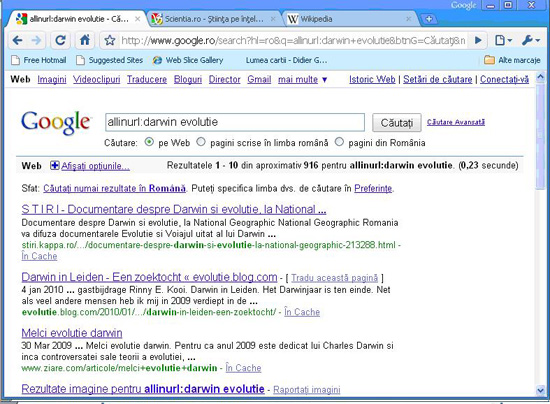Open Istoric Web link

372,80
